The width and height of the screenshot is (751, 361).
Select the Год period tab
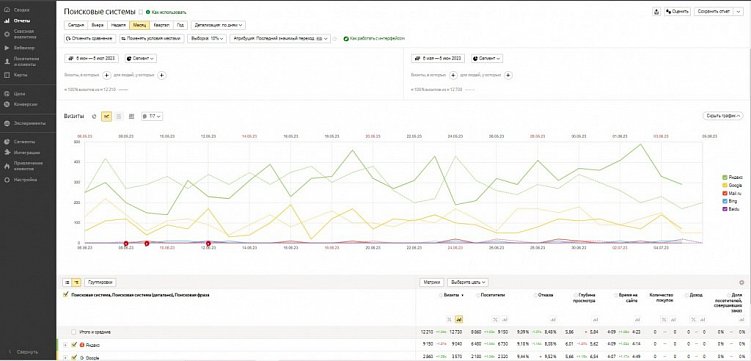pos(180,25)
